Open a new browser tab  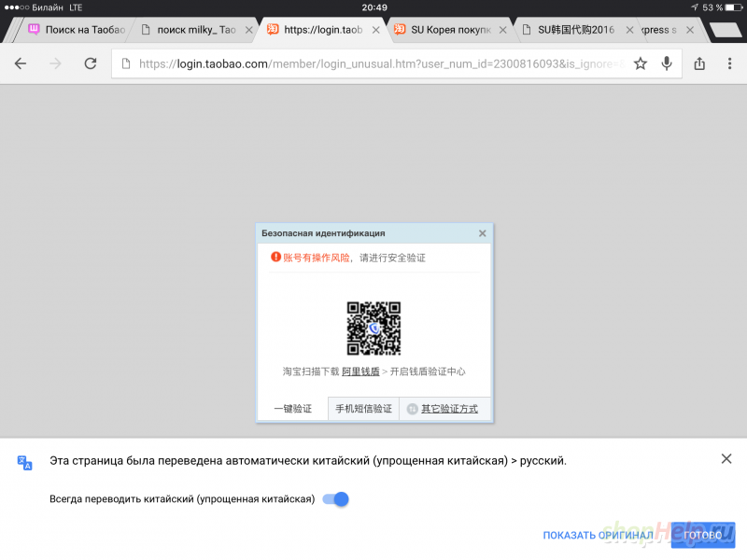(x=726, y=30)
